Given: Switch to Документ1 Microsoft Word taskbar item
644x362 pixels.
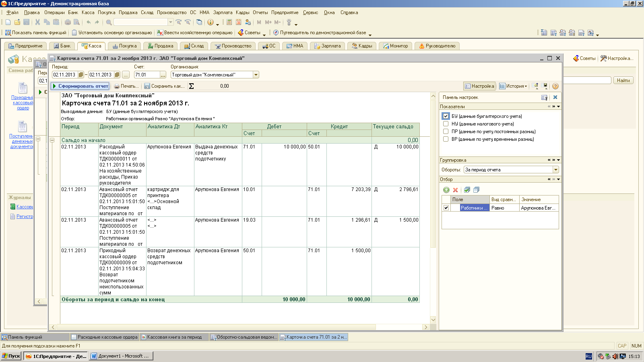Looking at the screenshot, I should click(121, 356).
